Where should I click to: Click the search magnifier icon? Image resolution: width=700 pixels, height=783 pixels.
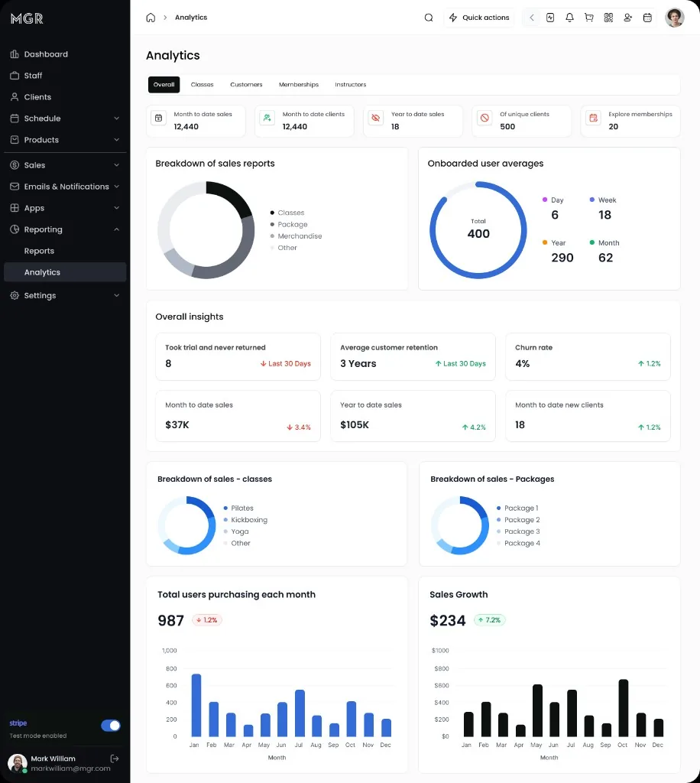pyautogui.click(x=429, y=18)
